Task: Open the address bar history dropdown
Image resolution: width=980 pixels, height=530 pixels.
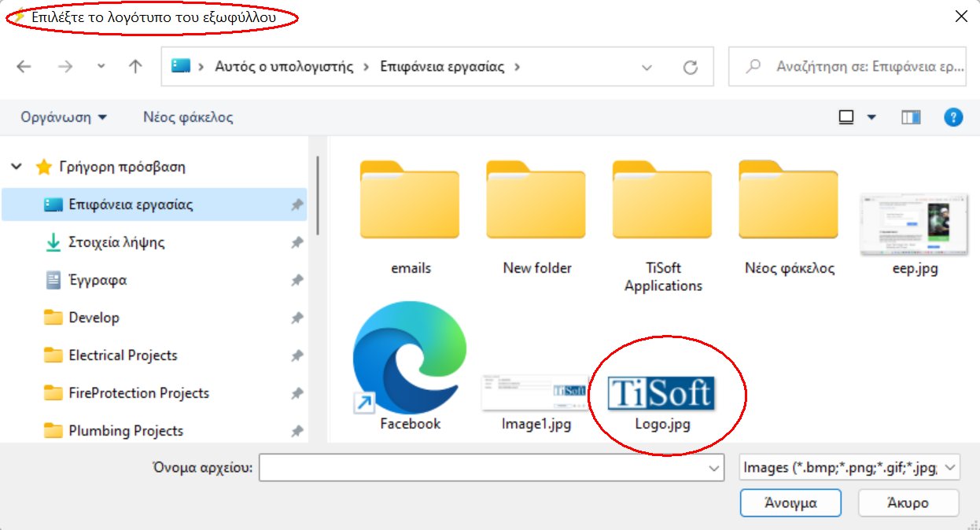Action: coord(648,67)
